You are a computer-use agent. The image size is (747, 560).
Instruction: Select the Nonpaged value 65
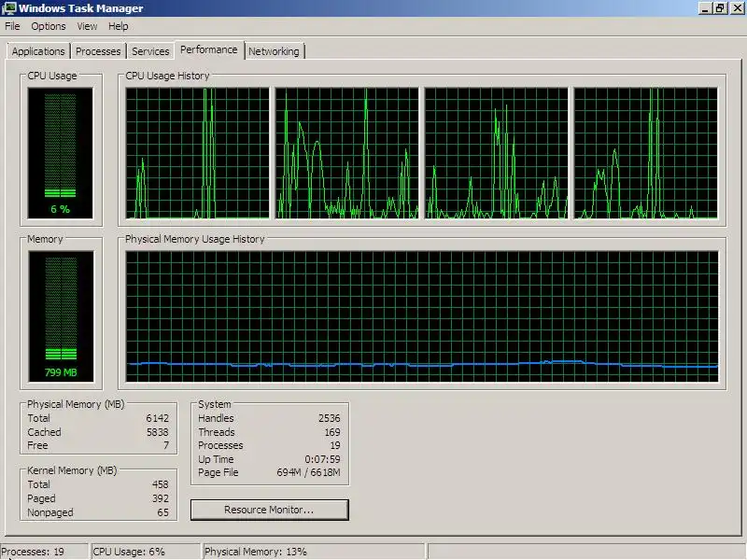pos(162,512)
